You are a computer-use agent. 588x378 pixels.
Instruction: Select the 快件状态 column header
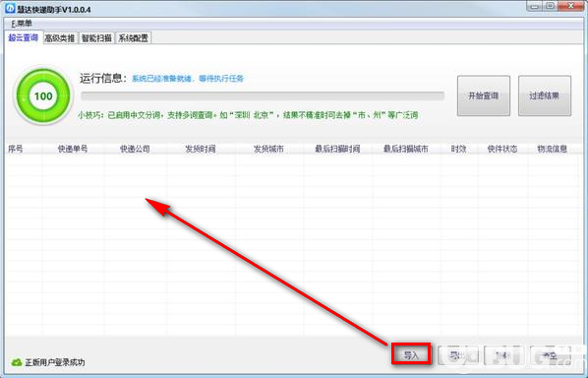click(x=502, y=149)
